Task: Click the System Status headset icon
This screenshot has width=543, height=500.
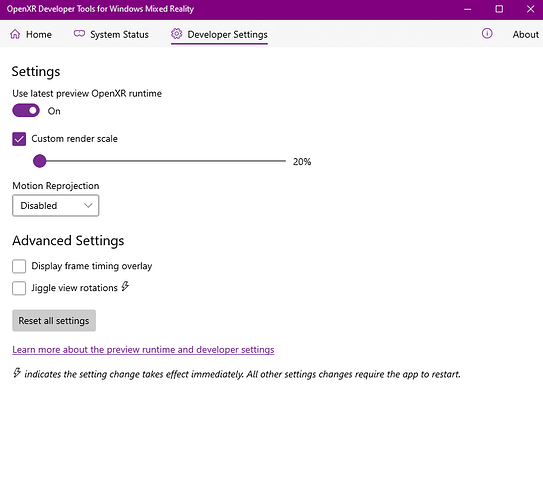Action: coord(79,34)
